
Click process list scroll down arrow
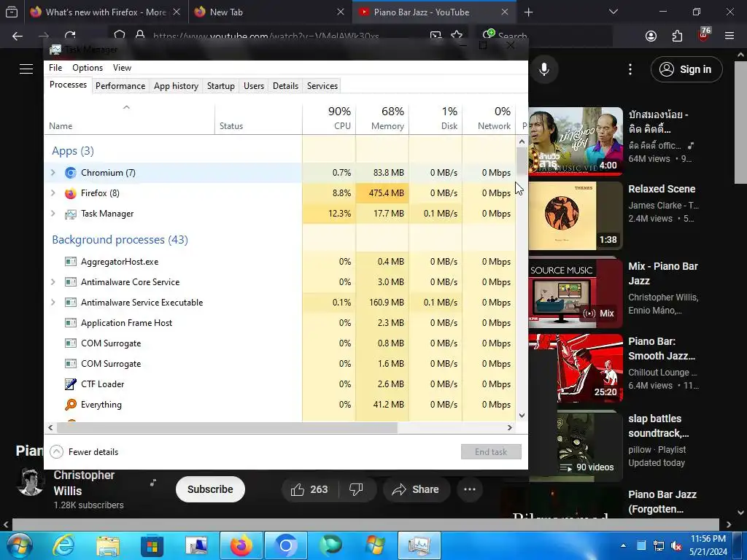click(x=522, y=415)
